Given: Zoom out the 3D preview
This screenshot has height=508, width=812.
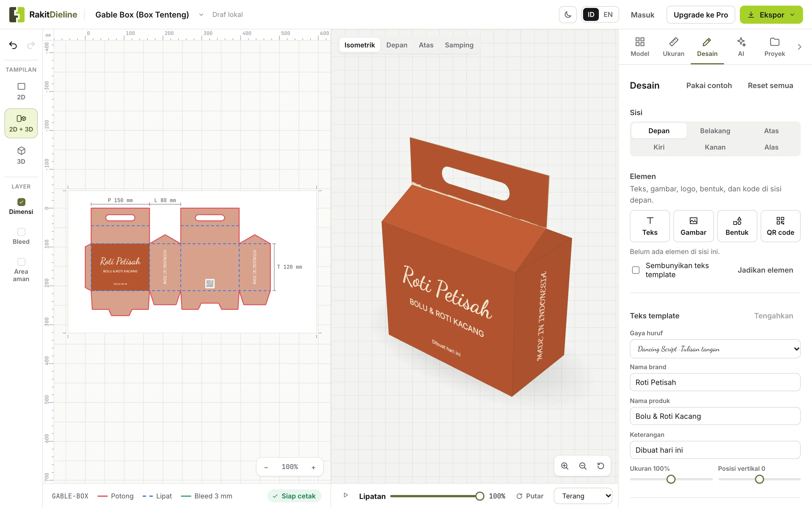Looking at the screenshot, I should coord(583,466).
